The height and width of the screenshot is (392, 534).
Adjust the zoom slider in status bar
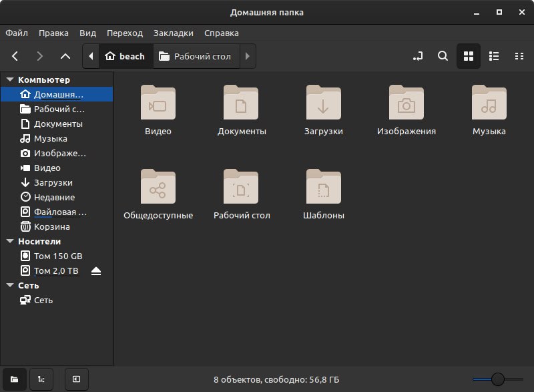[497, 379]
